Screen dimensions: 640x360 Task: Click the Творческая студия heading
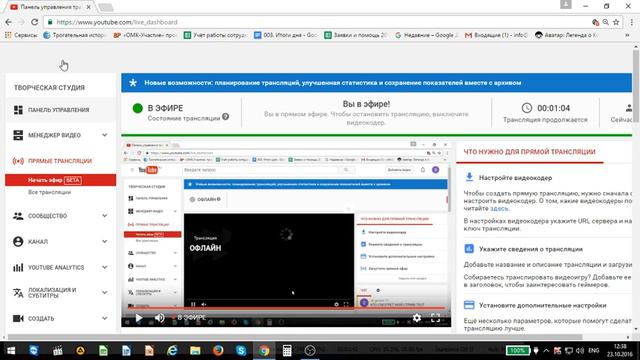[x=49, y=88]
